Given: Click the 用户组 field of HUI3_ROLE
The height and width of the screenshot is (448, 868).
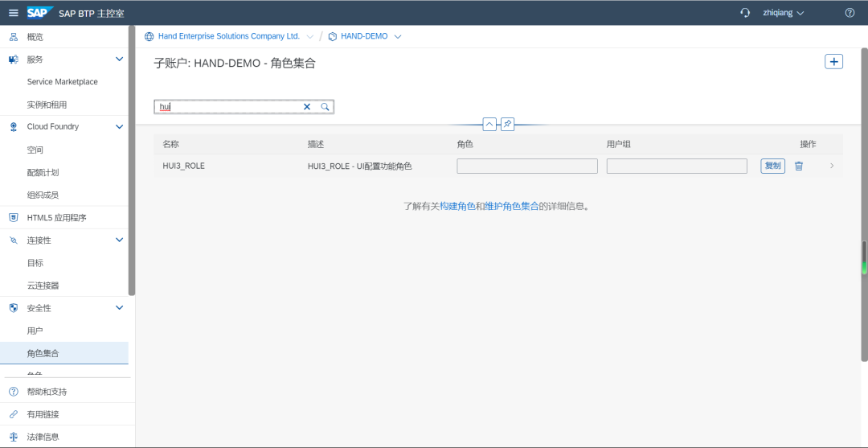Looking at the screenshot, I should point(677,166).
